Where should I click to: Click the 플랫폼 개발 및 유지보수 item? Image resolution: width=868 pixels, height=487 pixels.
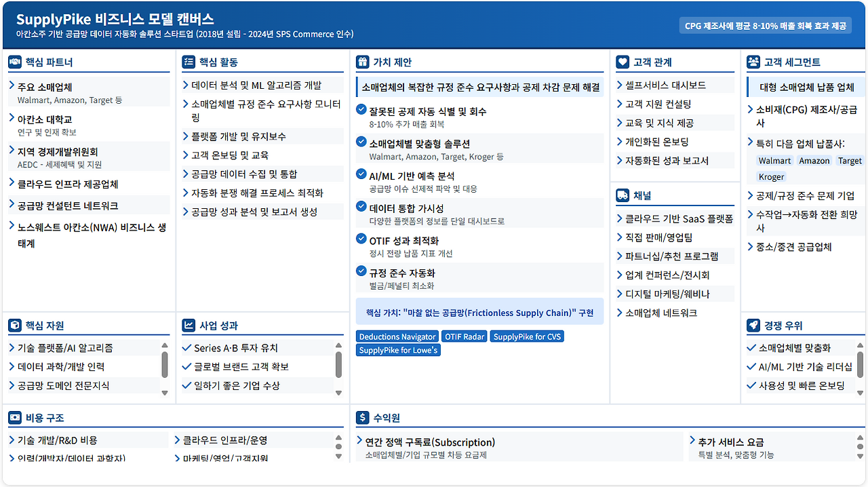pyautogui.click(x=263, y=136)
